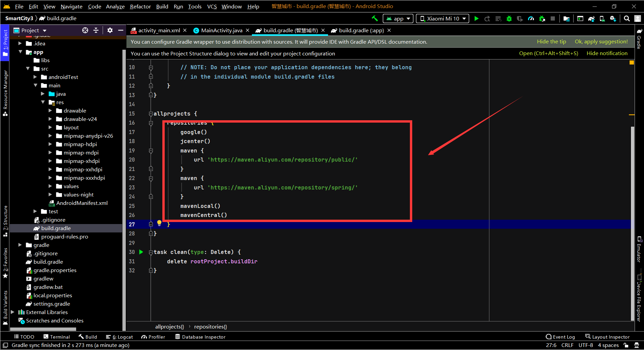Open the Xiaomi Mi 10 device dropdown
The height and width of the screenshot is (350, 644).
pos(443,18)
